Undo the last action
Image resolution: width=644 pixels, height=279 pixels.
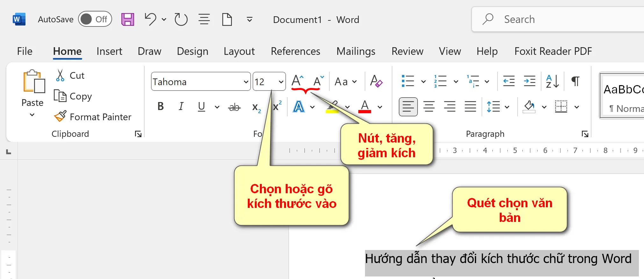pyautogui.click(x=150, y=19)
